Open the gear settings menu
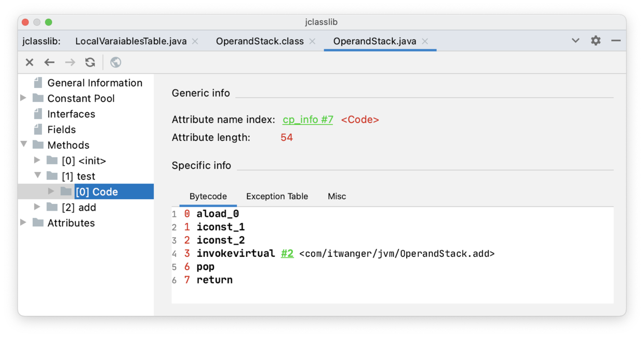Screen dimensions: 644x337 (x=596, y=41)
